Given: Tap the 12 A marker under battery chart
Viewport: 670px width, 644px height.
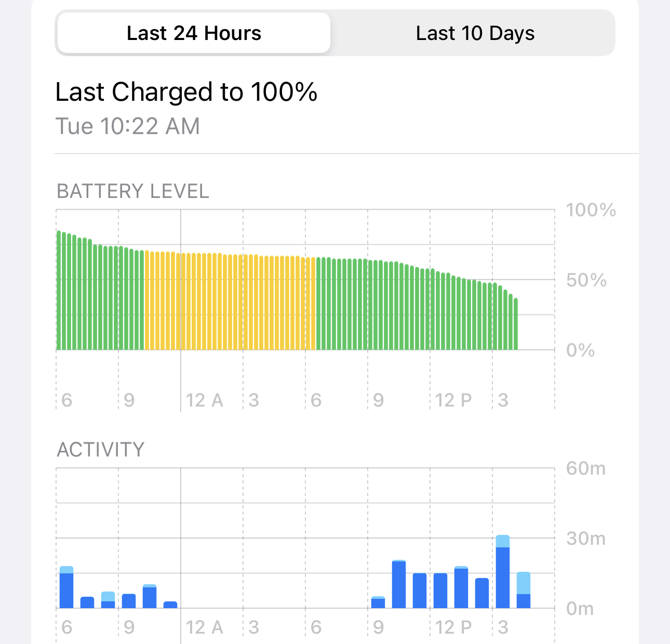Looking at the screenshot, I should click(205, 400).
